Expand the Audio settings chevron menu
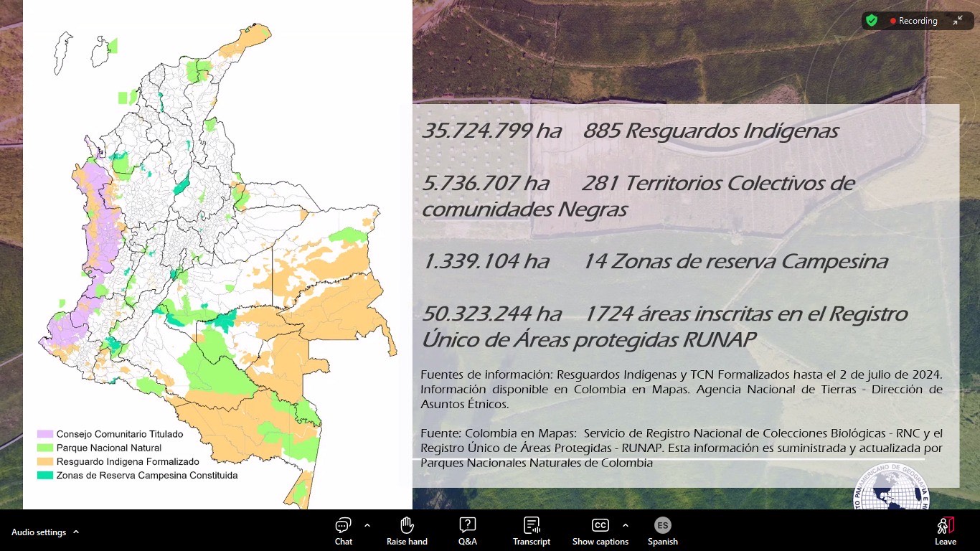The width and height of the screenshot is (980, 551). coord(76,532)
